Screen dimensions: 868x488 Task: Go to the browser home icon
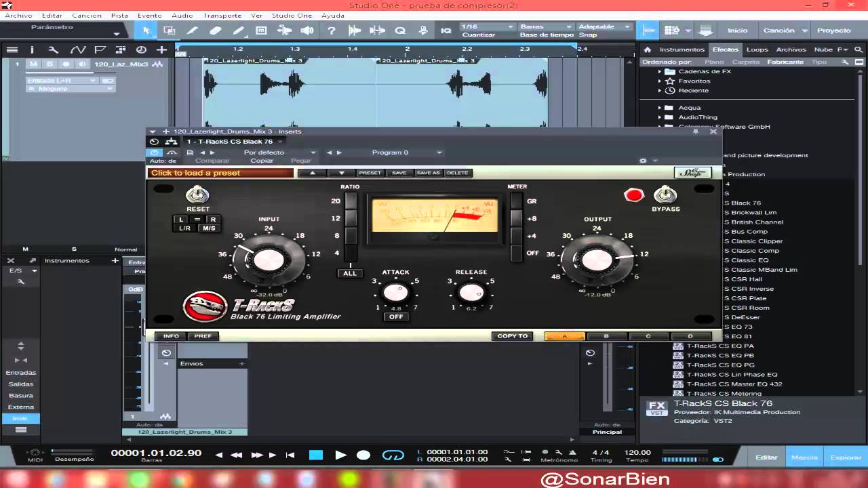[x=648, y=49]
